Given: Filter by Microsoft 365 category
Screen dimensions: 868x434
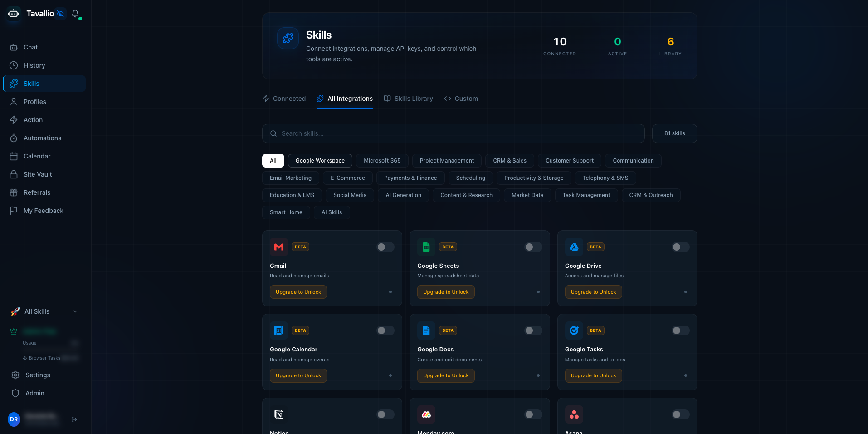Looking at the screenshot, I should click(x=382, y=161).
